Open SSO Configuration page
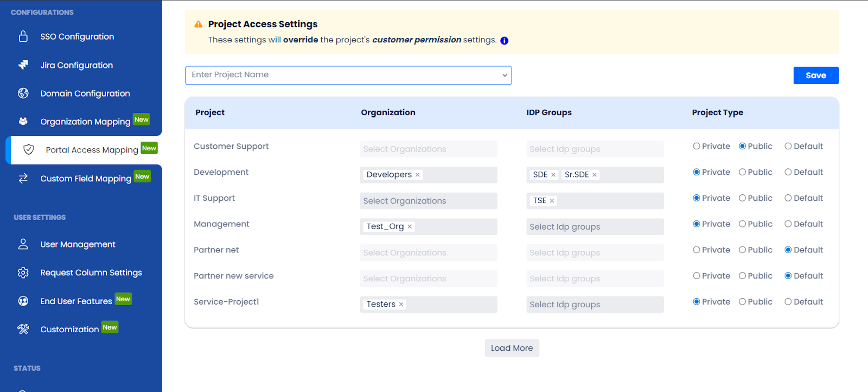 [77, 36]
